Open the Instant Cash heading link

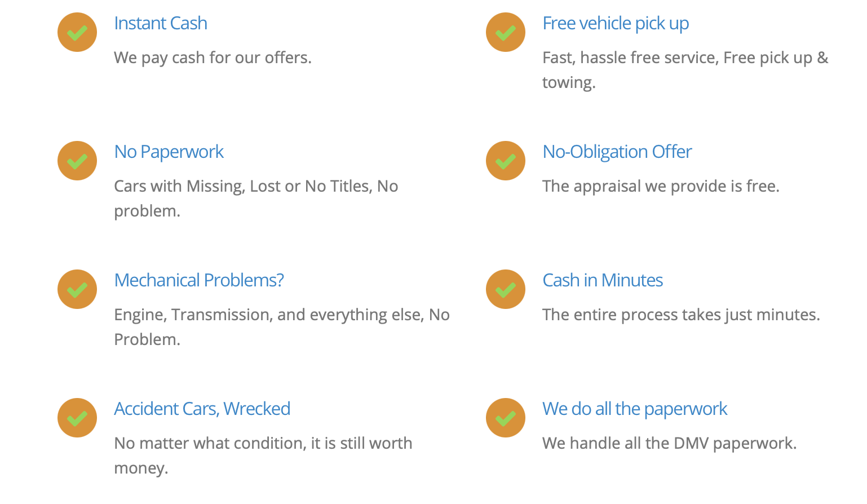click(161, 23)
